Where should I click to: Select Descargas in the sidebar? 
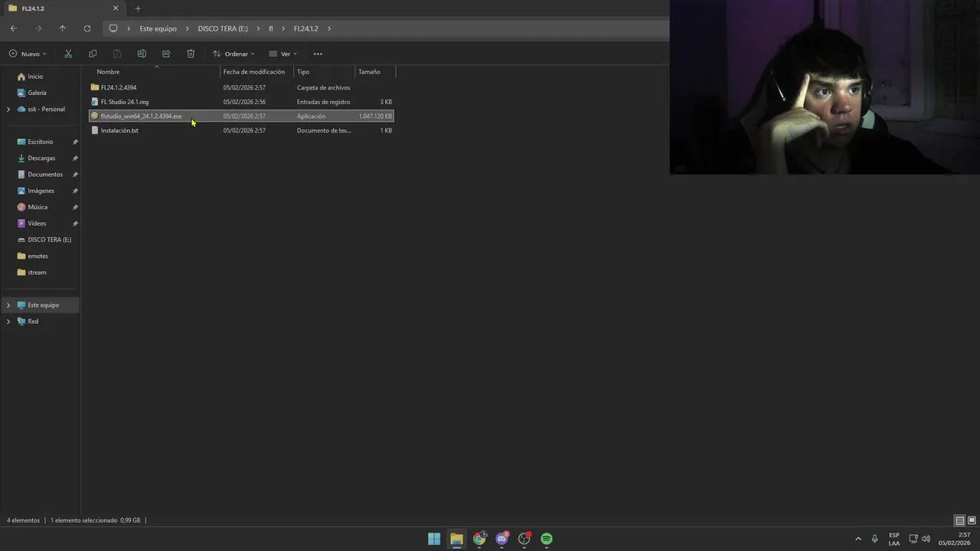coord(41,158)
